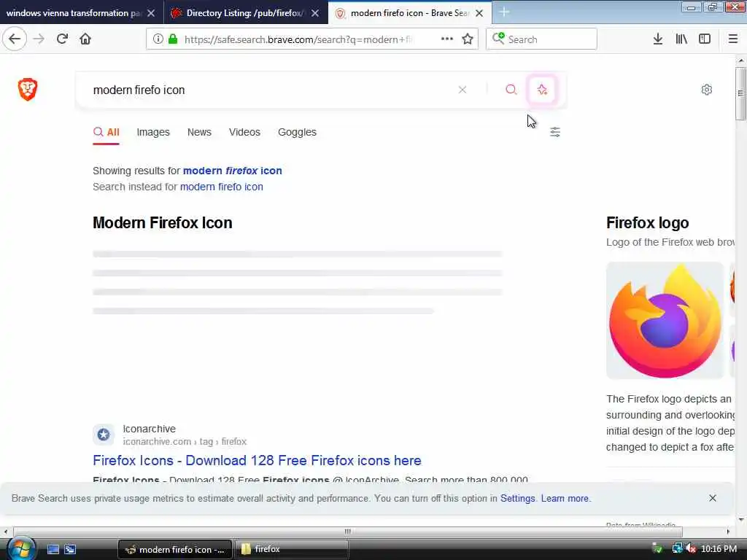The width and height of the screenshot is (747, 560).
Task: Reload the current page
Action: pyautogui.click(x=62, y=39)
